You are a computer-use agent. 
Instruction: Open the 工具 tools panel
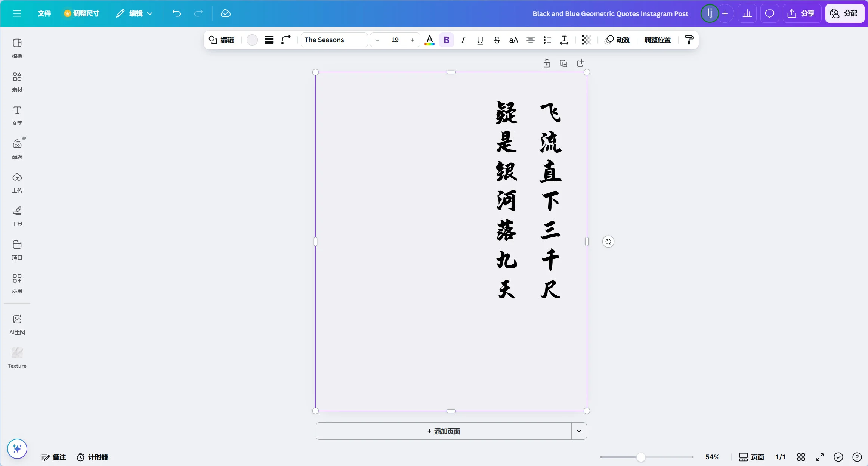(x=17, y=217)
